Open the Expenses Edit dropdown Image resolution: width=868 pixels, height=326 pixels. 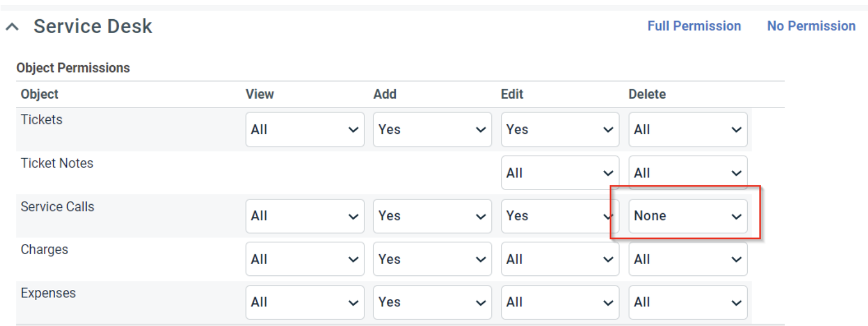(x=559, y=302)
